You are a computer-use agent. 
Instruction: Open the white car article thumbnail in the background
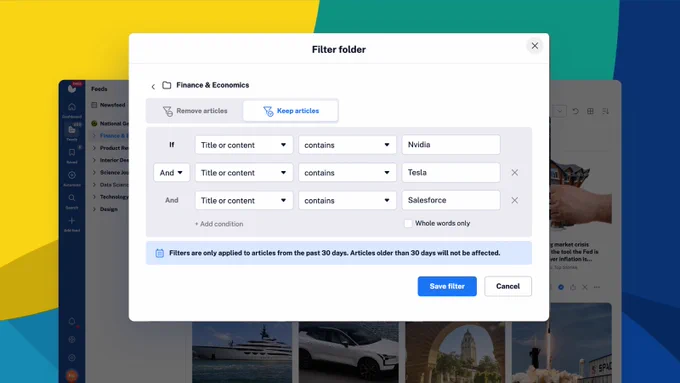pyautogui.click(x=348, y=352)
